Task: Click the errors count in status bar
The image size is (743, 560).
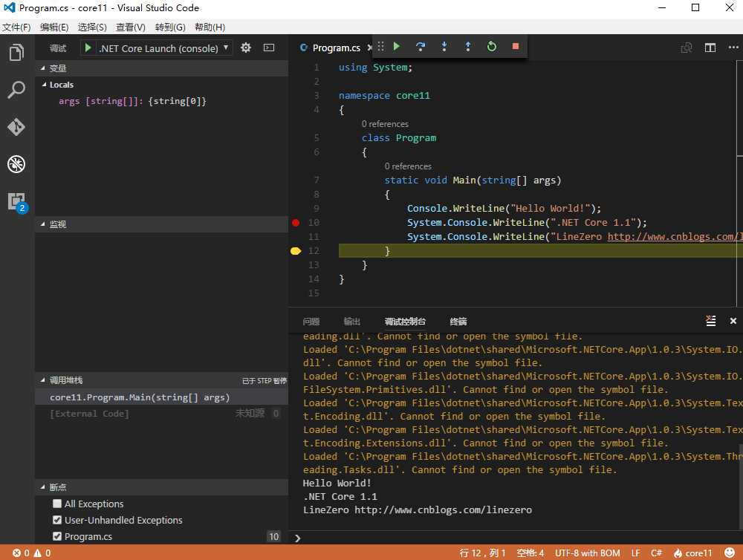Action: pyautogui.click(x=21, y=553)
